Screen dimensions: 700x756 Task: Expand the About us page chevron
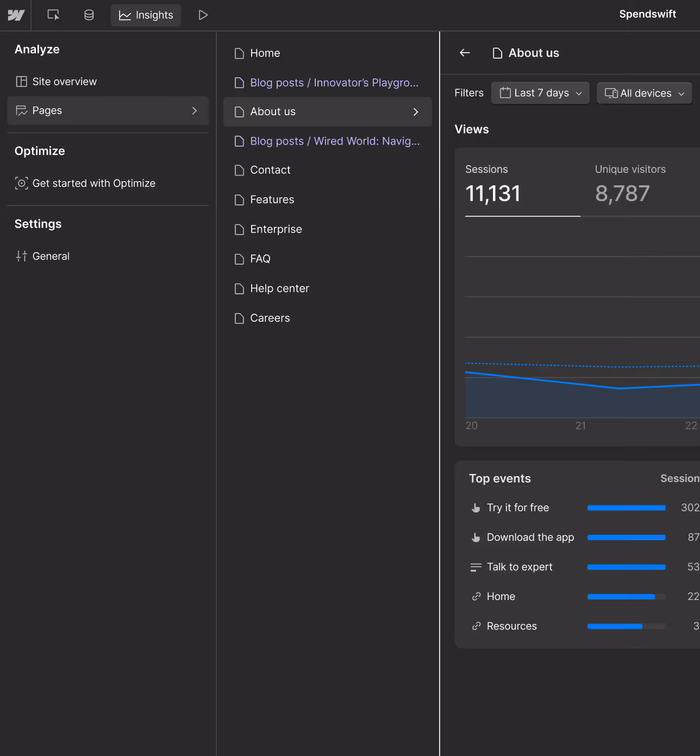[x=416, y=111]
